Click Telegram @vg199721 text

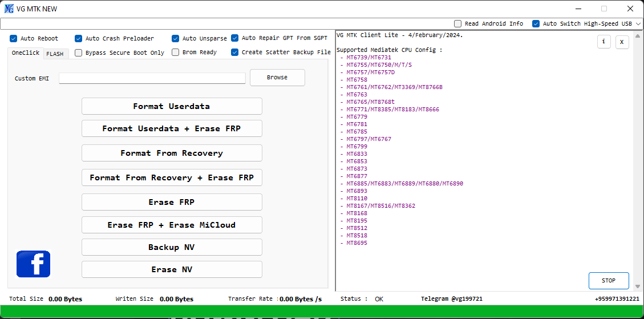tap(452, 299)
